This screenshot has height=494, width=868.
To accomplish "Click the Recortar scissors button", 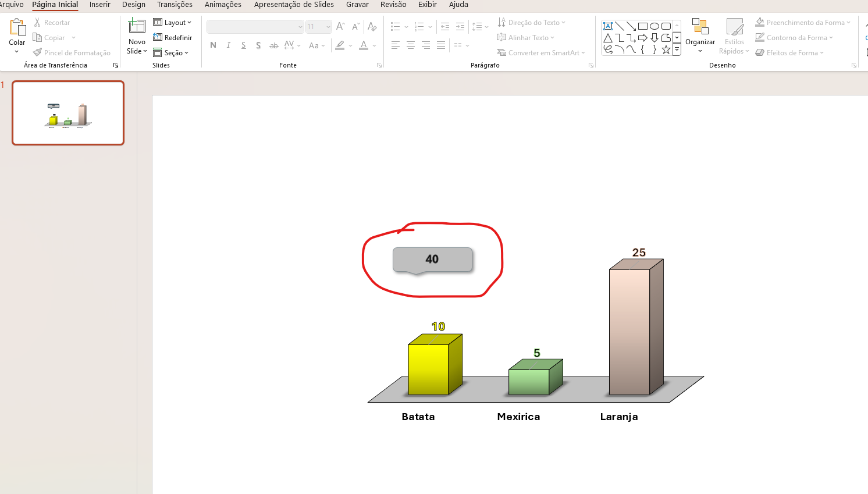I will click(x=51, y=23).
